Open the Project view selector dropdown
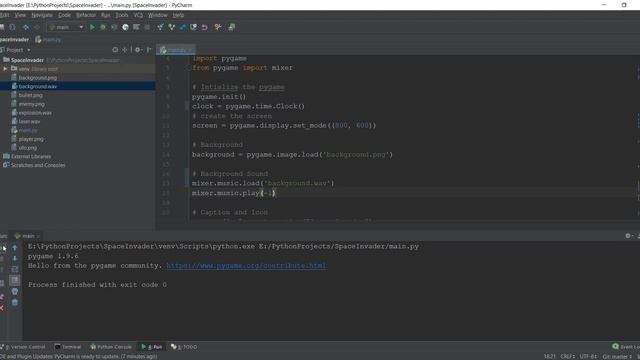This screenshot has height=360, width=640. (16, 50)
